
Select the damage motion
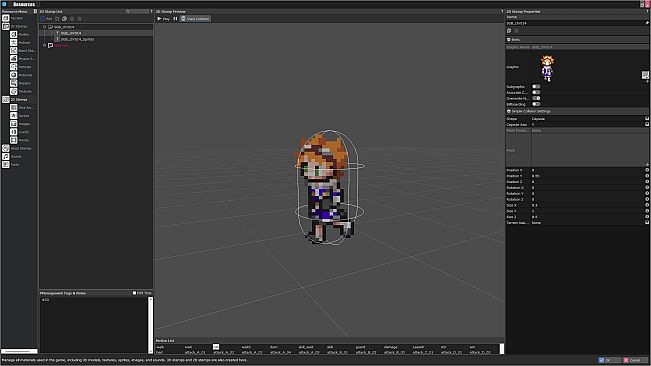click(x=391, y=347)
